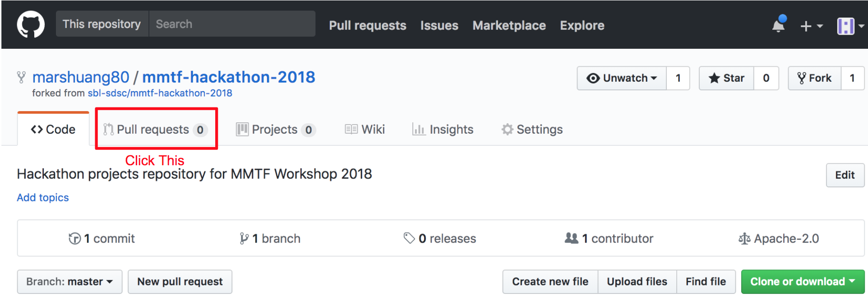Open notifications bell icon
This screenshot has width=868, height=298.
pyautogui.click(x=779, y=24)
